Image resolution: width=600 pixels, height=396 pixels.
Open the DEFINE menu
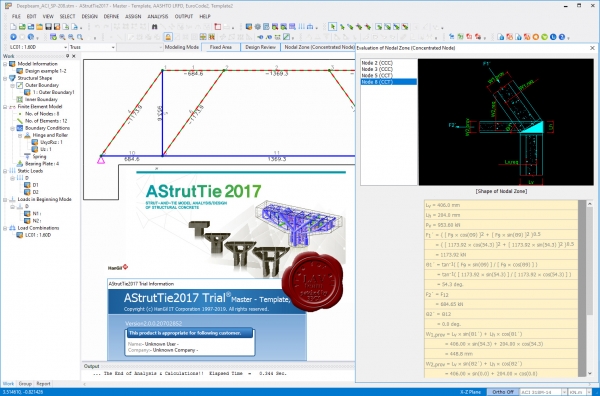point(111,16)
